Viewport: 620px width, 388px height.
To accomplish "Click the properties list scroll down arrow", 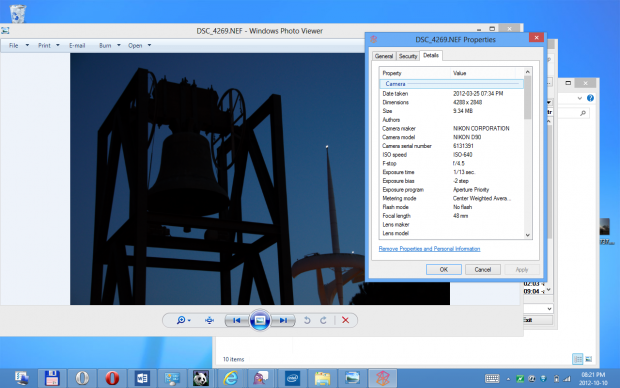I will click(x=527, y=235).
